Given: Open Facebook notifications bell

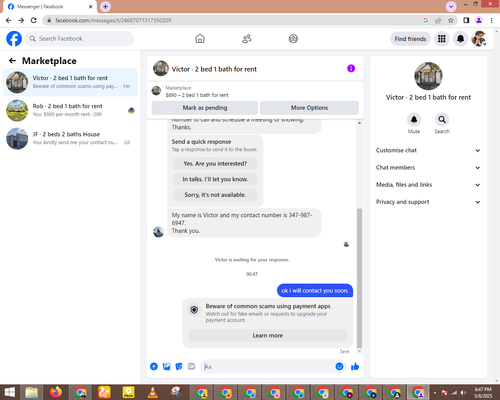Looking at the screenshot, I should click(x=460, y=39).
